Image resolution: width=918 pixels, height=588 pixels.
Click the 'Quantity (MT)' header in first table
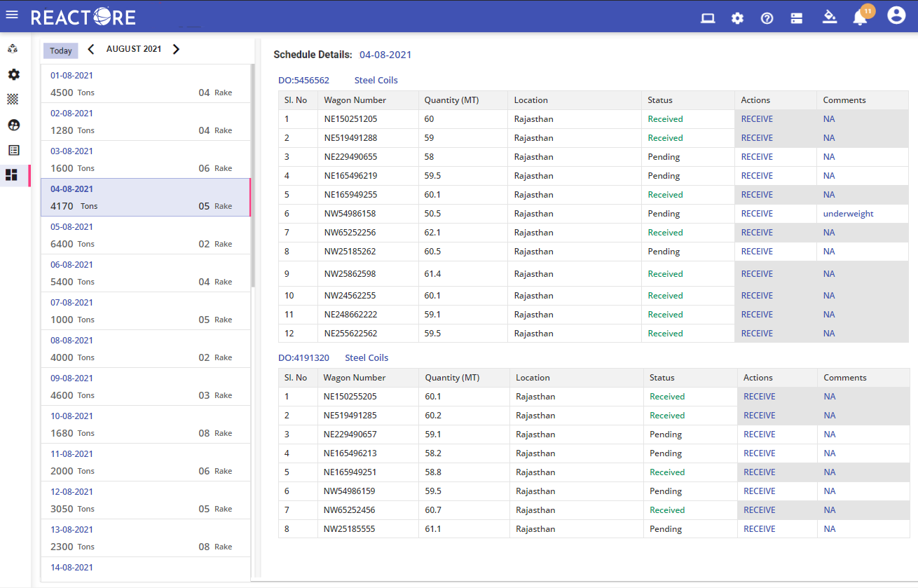point(451,100)
